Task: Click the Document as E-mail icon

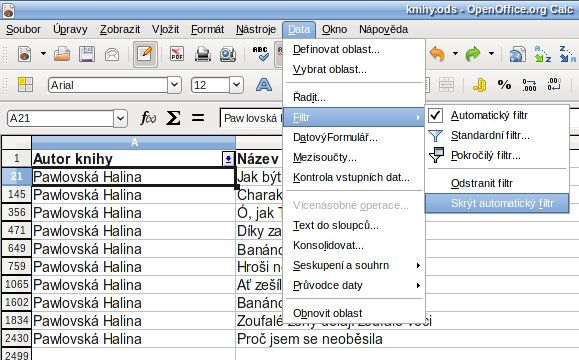Action: click(x=112, y=54)
